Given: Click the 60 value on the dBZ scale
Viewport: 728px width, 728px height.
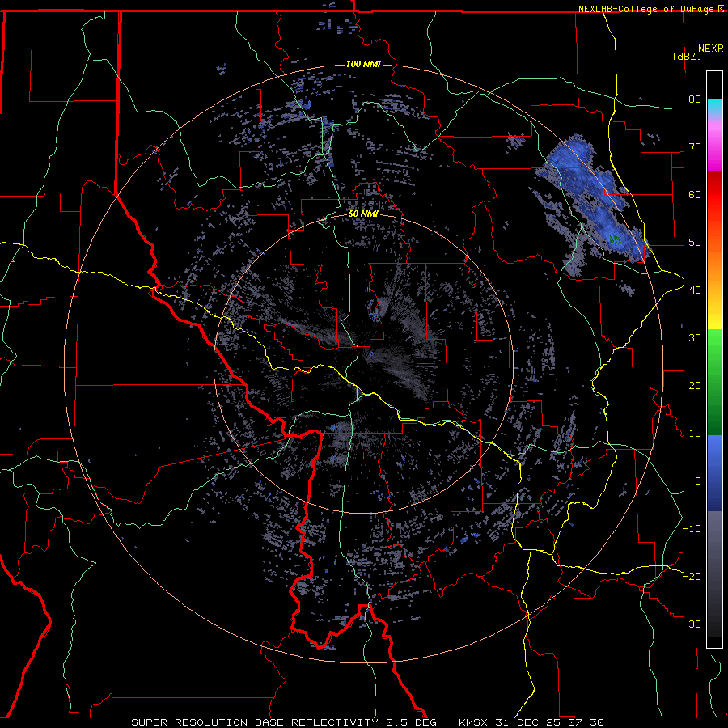Looking at the screenshot, I should click(x=695, y=194).
